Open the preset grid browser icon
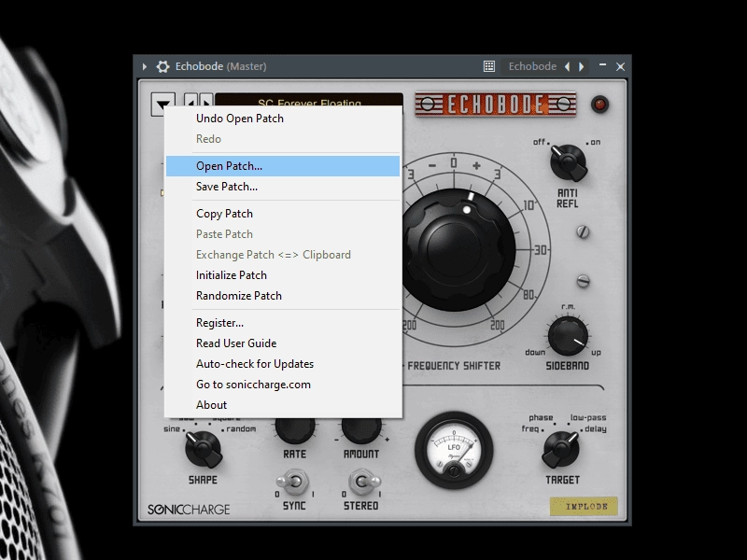Image resolution: width=747 pixels, height=560 pixels. click(x=488, y=66)
